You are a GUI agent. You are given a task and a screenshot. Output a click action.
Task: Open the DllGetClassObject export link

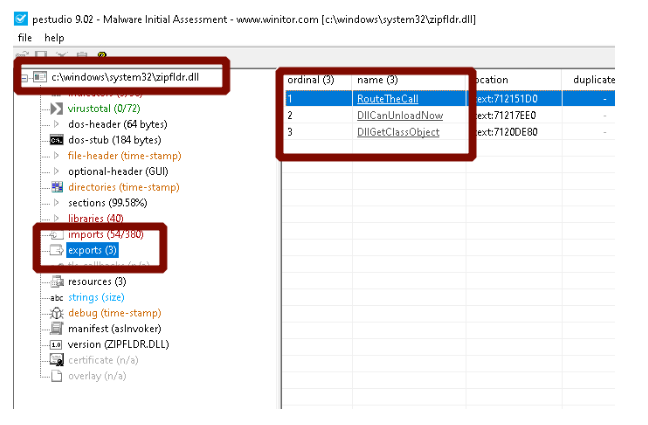point(398,132)
